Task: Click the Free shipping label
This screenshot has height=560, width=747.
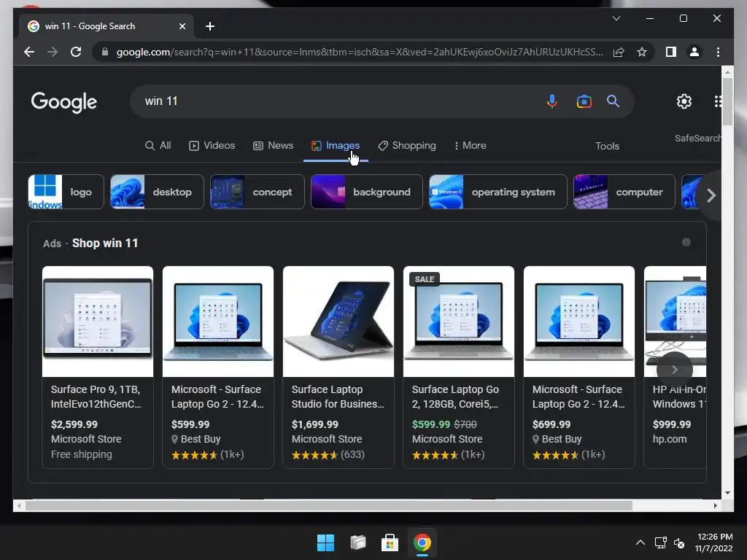Action: pos(82,454)
